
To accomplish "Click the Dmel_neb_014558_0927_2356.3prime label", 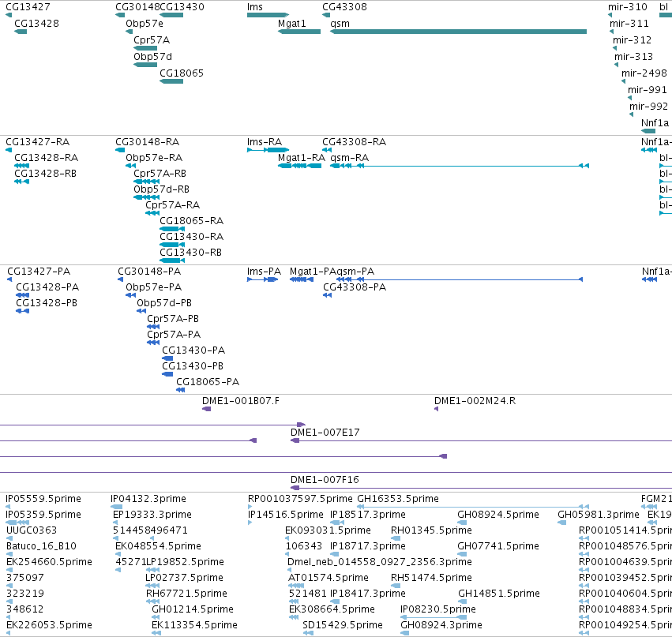I will [380, 562].
